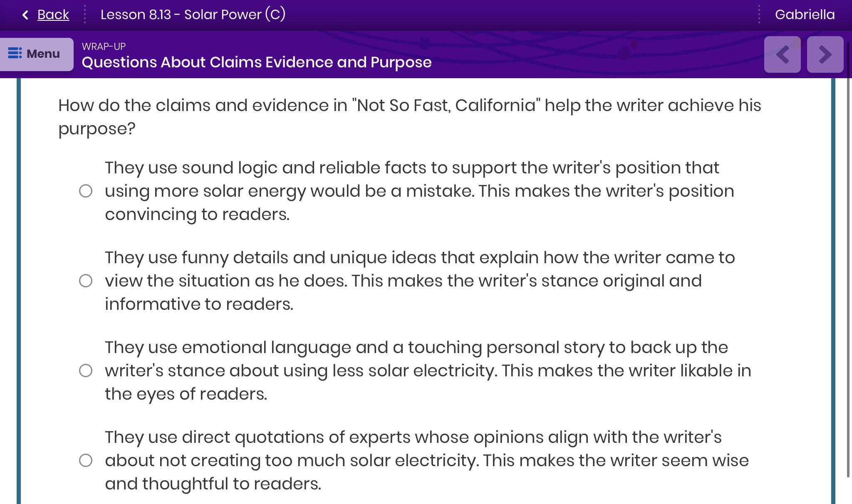Click answer text ending 'wise and thoughtful to readers'
The height and width of the screenshot is (504, 852).
tap(426, 460)
